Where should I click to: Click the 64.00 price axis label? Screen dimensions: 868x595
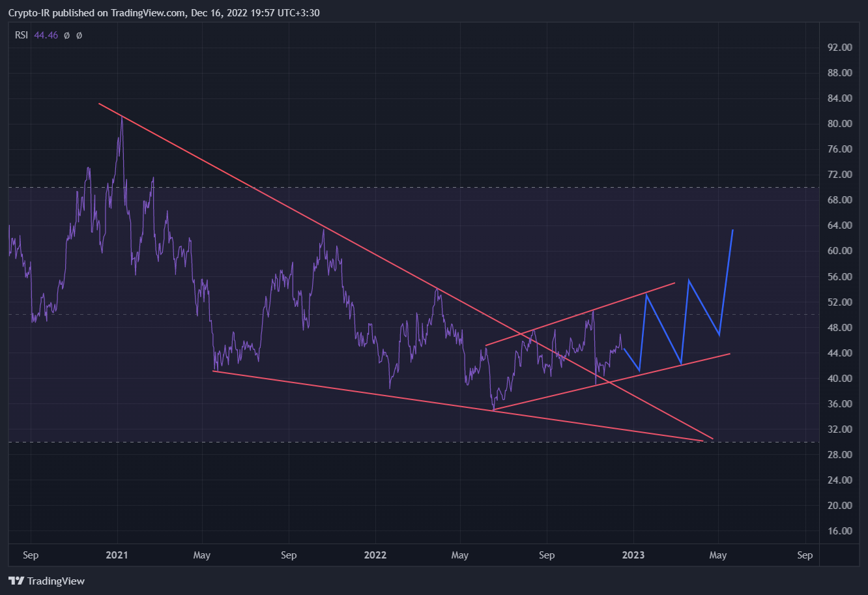[839, 225]
